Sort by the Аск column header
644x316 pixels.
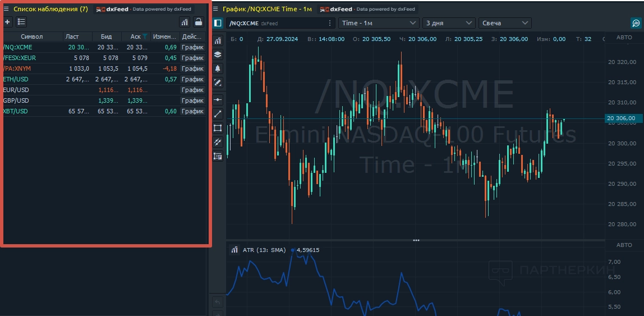(x=136, y=36)
